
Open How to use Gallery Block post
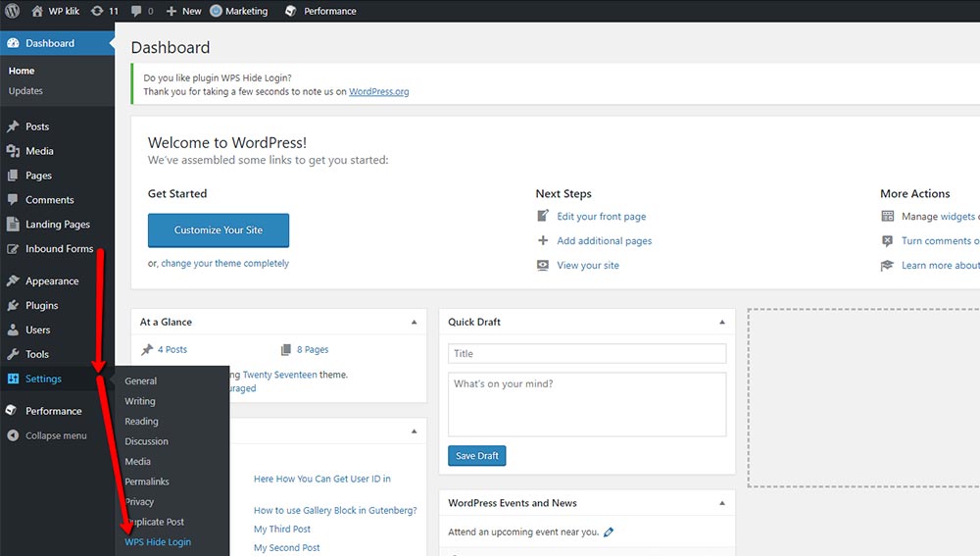[x=335, y=510]
